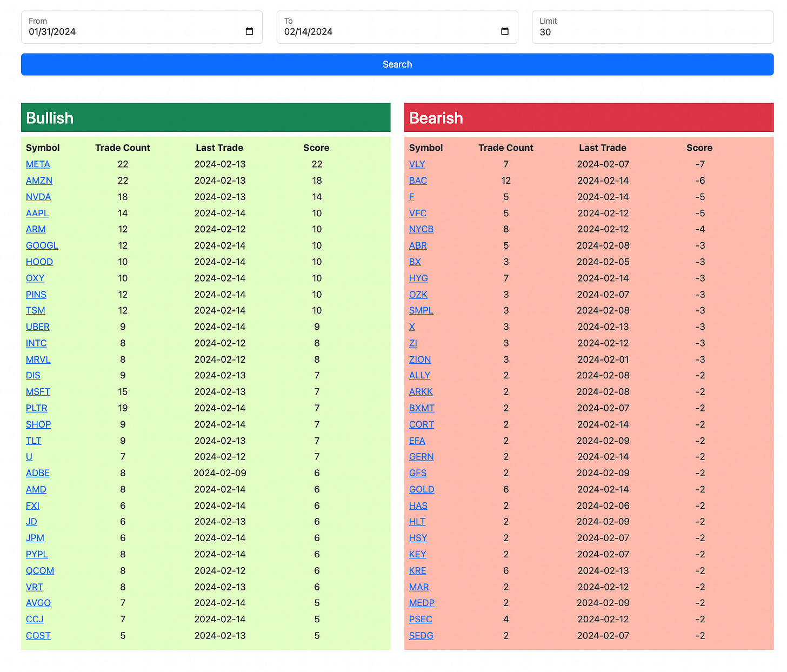Open the To date calendar picker icon

tap(505, 31)
